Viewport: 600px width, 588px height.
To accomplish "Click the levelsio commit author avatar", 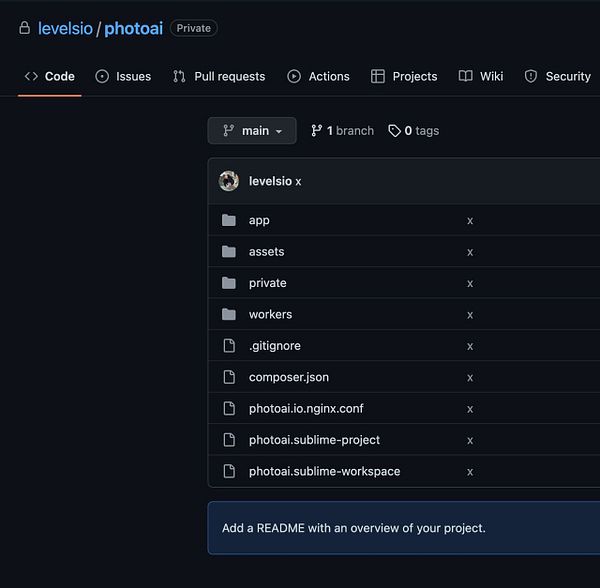I will point(229,181).
